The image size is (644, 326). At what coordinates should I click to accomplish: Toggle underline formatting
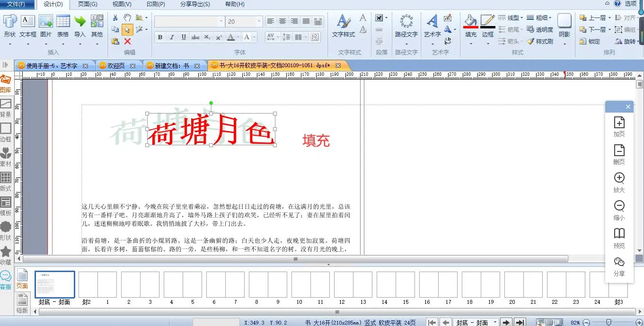click(184, 37)
